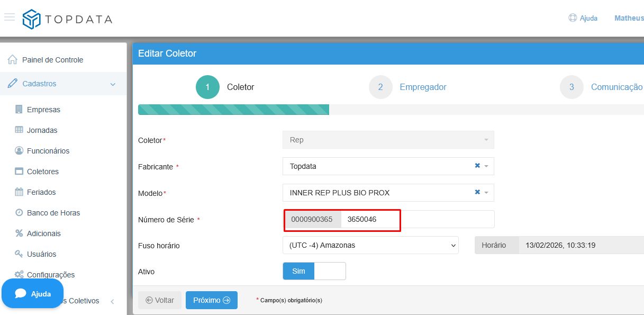Open the Modelo dropdown list
The image size is (644, 315).
(486, 193)
